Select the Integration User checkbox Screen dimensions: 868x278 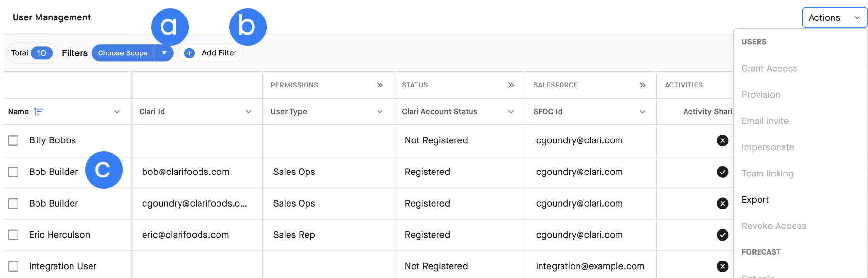coord(14,266)
